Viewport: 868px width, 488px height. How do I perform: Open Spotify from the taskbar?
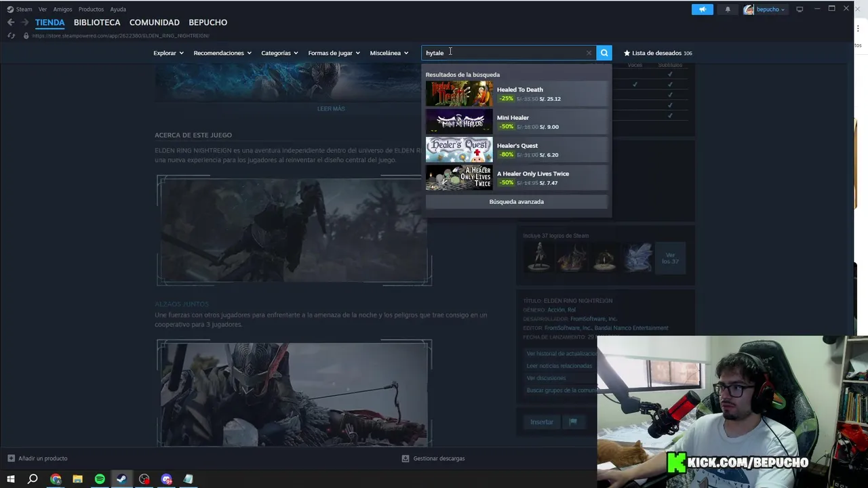pyautogui.click(x=100, y=479)
